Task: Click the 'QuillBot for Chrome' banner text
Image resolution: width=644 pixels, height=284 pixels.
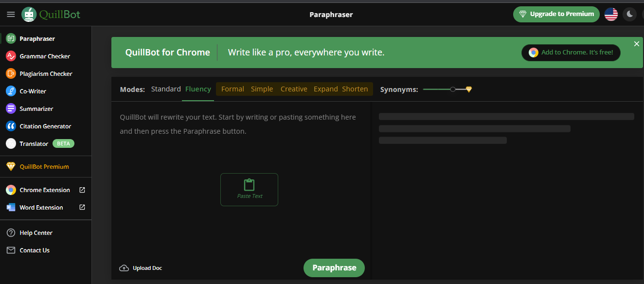Action: tap(168, 53)
